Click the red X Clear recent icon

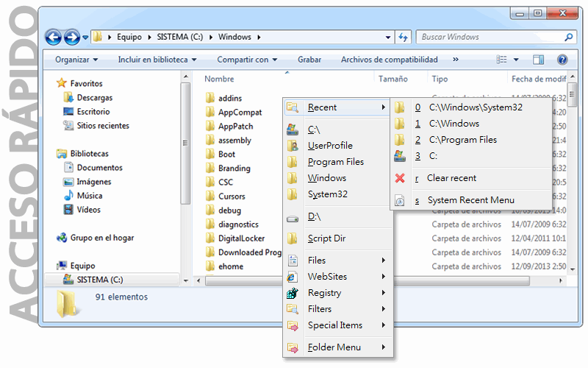pyautogui.click(x=400, y=178)
